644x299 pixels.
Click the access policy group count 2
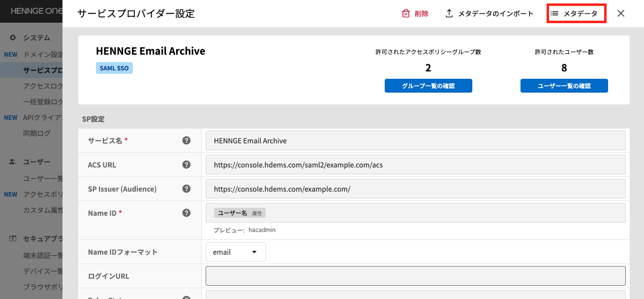click(x=428, y=68)
